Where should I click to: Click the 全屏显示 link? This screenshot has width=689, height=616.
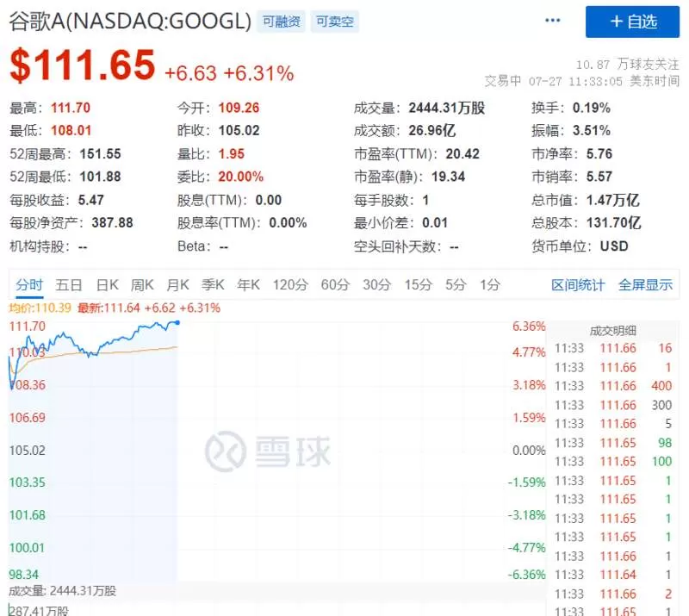(x=645, y=285)
